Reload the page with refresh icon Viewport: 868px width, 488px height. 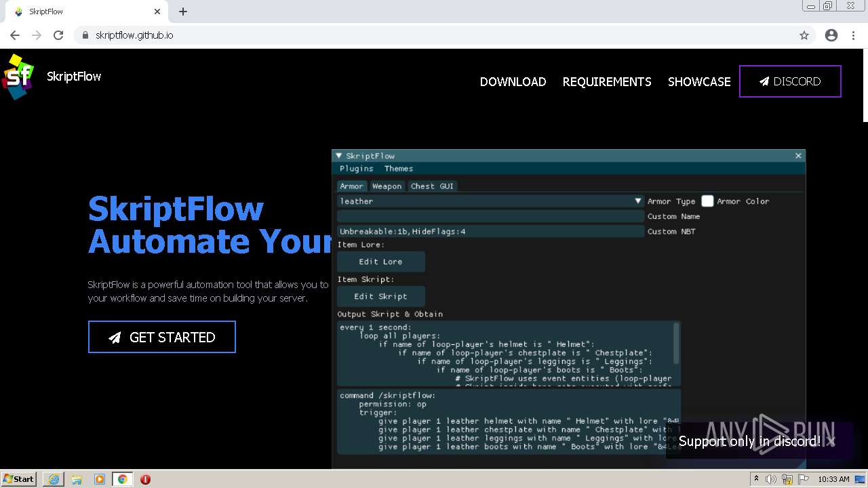click(x=58, y=35)
